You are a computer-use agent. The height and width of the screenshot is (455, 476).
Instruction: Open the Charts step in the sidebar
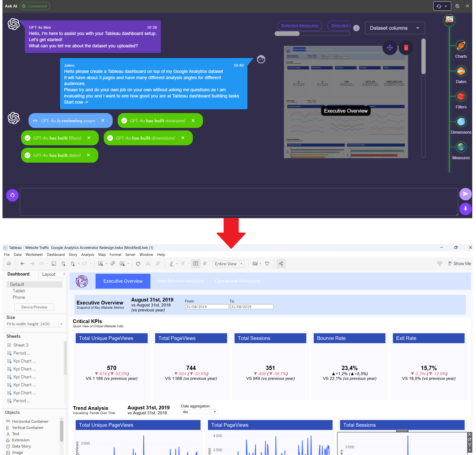click(461, 46)
